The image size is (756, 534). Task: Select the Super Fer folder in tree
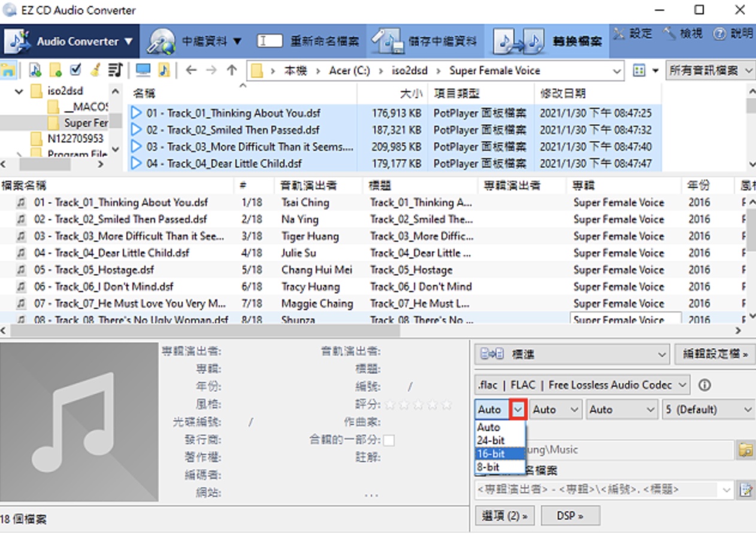78,123
